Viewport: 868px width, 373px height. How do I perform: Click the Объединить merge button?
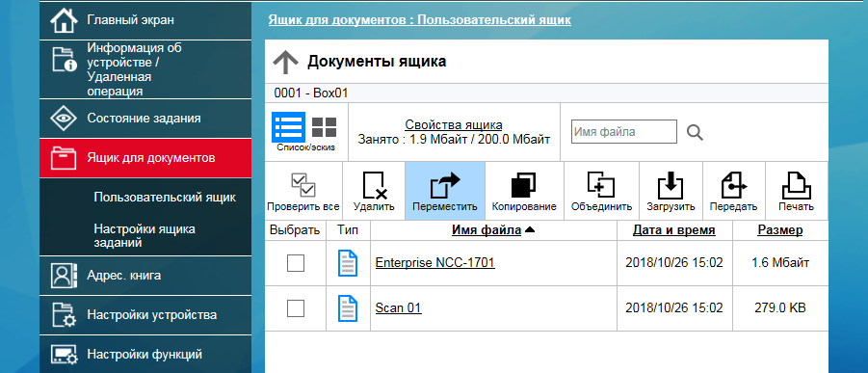point(602,191)
